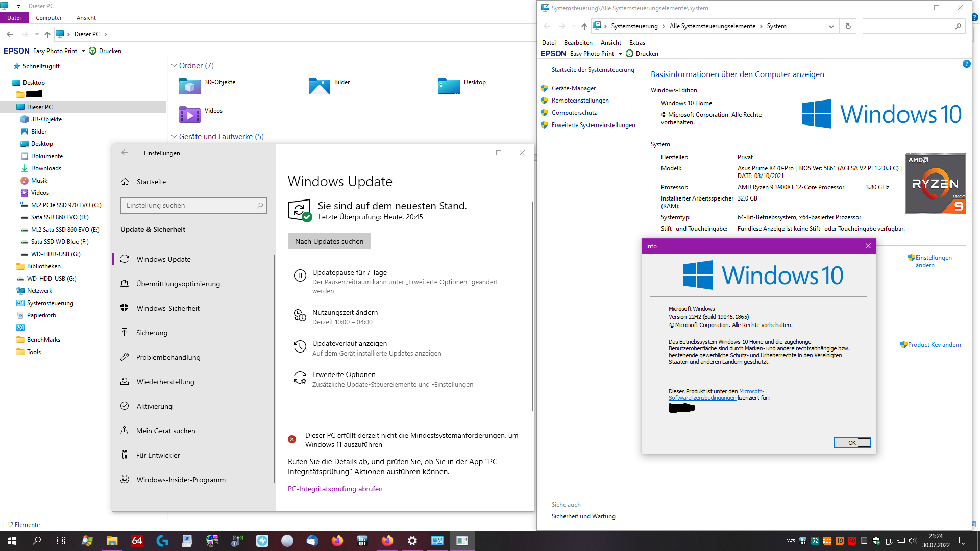The image size is (980, 551).
Task: Click the refresh button in Systemsteuerung address bar
Action: pos(848,26)
